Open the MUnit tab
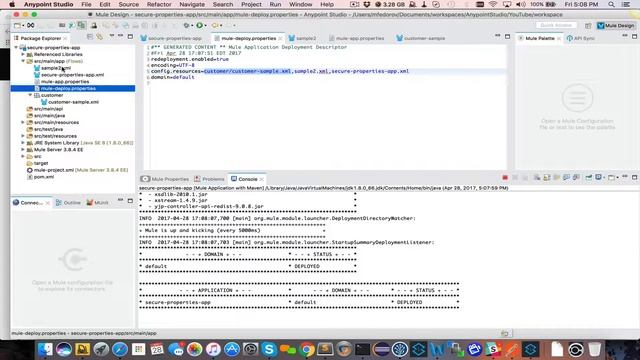640x360 pixels. click(x=98, y=202)
